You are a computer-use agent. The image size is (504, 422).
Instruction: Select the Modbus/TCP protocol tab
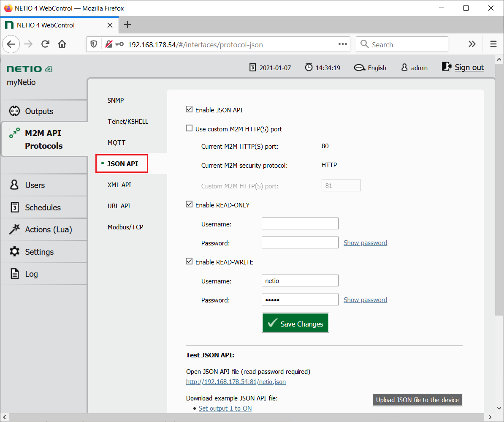(125, 227)
